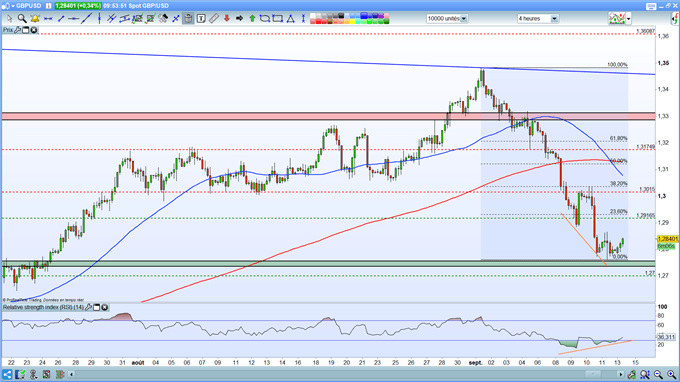The image size is (680, 382).
Task: Select the text annotation tool
Action: click(201, 19)
